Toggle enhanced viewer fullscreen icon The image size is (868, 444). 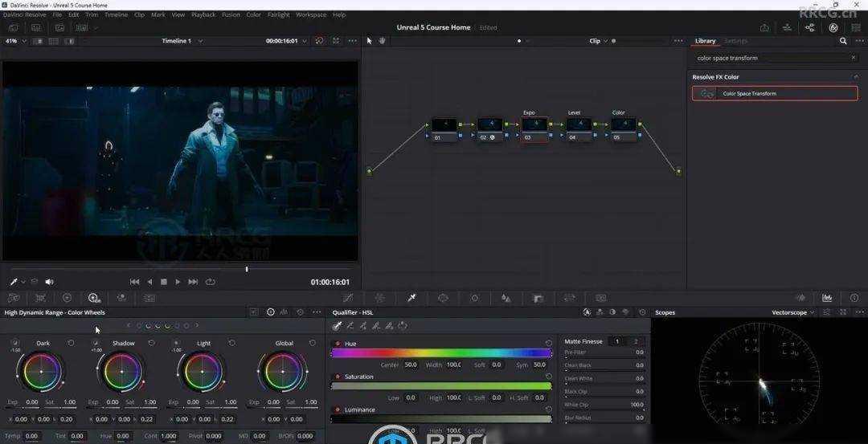point(336,41)
